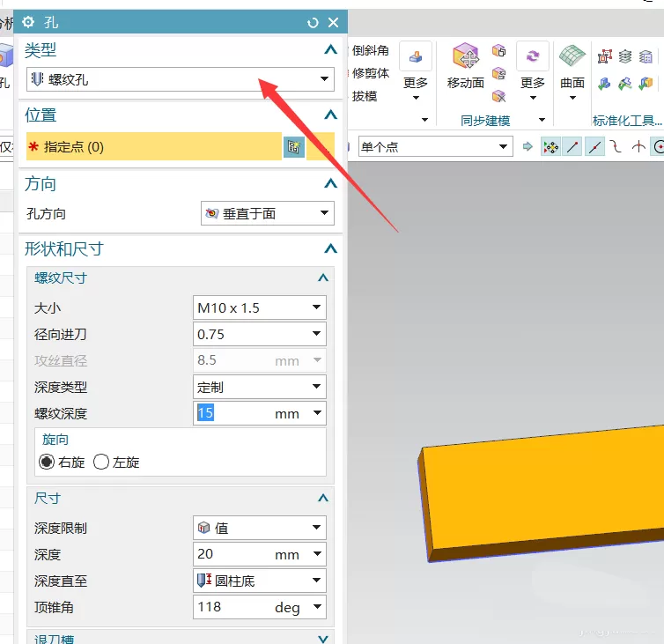Open the 深度直至 圆柱底 dropdown
The width and height of the screenshot is (664, 644).
click(x=260, y=581)
